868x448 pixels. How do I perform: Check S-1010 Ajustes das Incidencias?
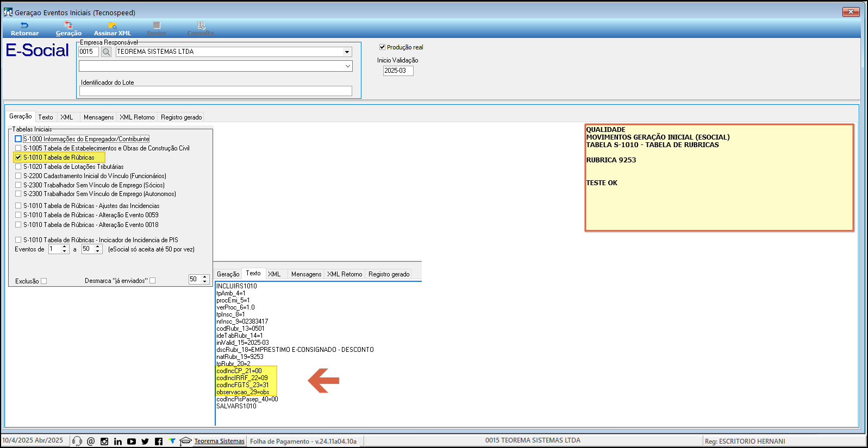point(18,206)
